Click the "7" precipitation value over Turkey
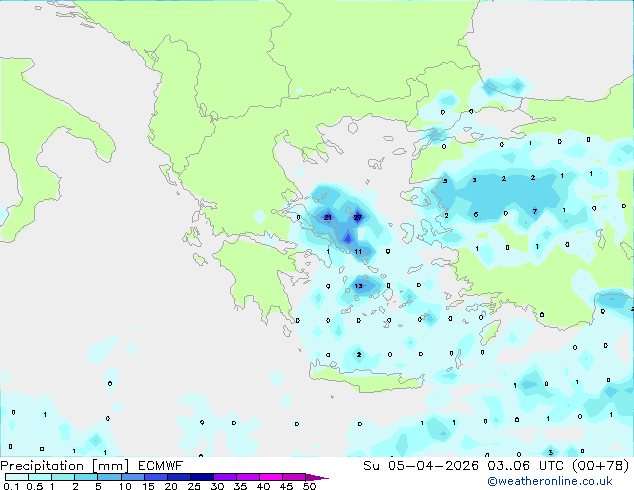The height and width of the screenshot is (490, 634). tap(535, 211)
